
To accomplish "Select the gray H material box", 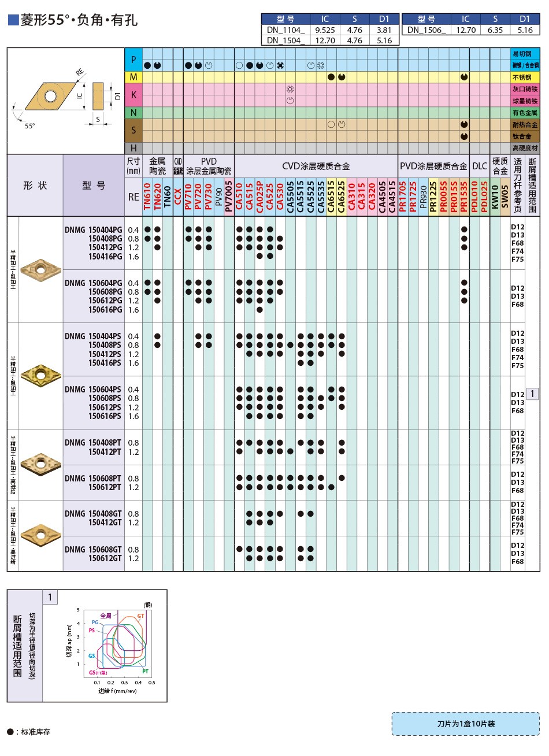I will tap(133, 148).
